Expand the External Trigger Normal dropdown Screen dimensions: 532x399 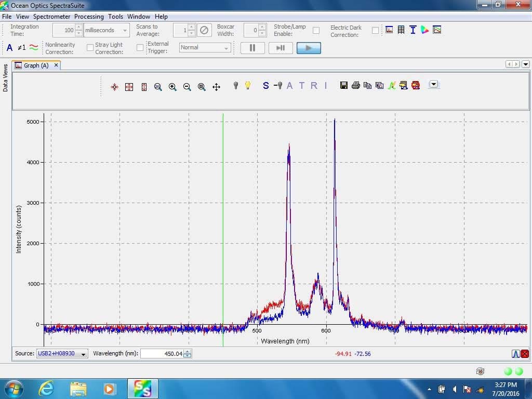point(205,48)
